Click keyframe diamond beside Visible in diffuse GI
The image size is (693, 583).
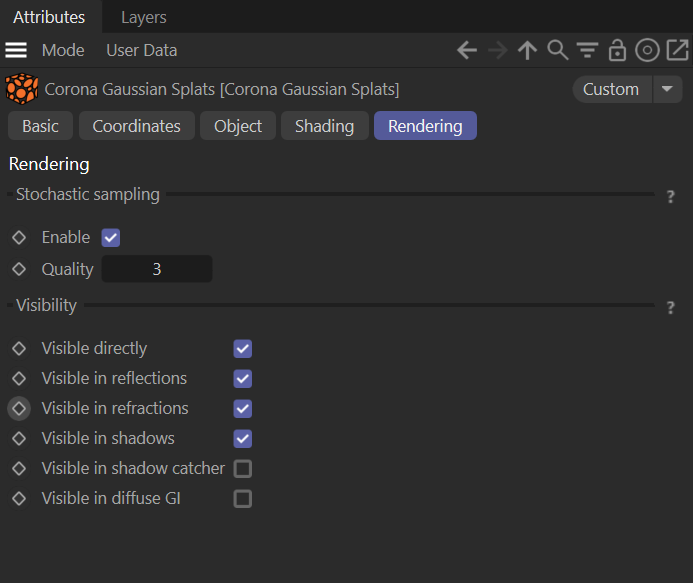[x=19, y=499]
